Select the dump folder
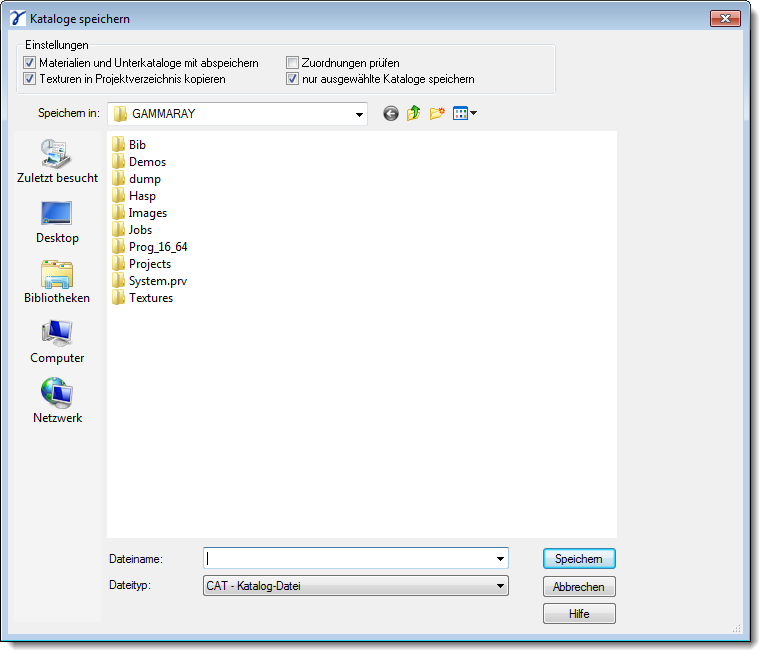 coord(136,179)
